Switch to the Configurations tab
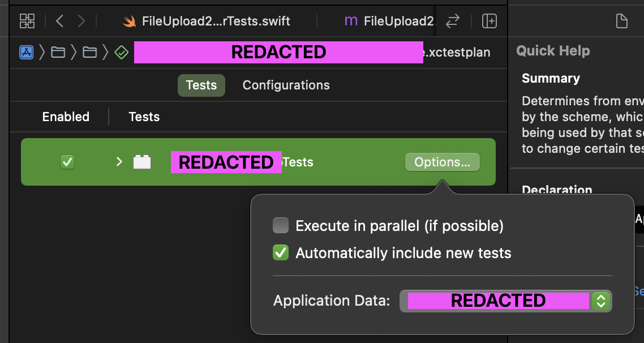 pyautogui.click(x=286, y=85)
